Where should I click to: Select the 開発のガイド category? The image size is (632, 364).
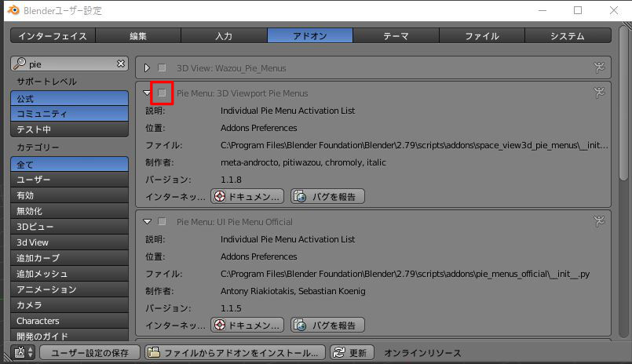click(69, 336)
